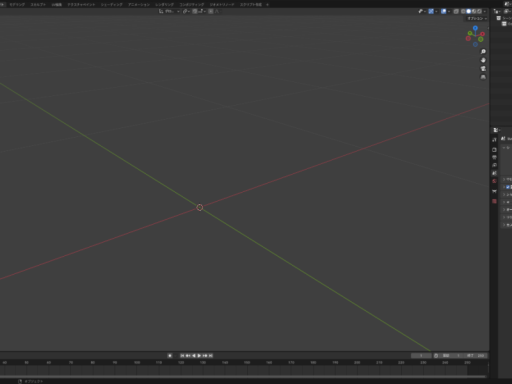This screenshot has width=512, height=384.
Task: Click the 開始 start frame field
Action: coord(451,356)
